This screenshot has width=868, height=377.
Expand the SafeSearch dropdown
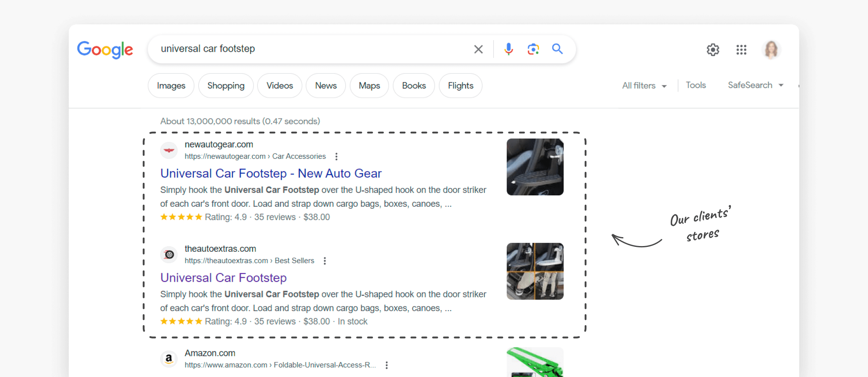[755, 86]
